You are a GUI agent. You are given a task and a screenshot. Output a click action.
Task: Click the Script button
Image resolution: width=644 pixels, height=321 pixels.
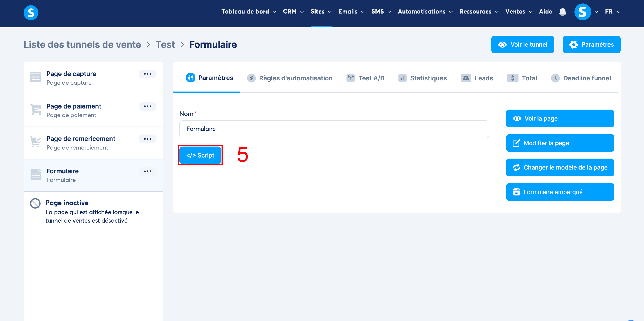(x=200, y=155)
